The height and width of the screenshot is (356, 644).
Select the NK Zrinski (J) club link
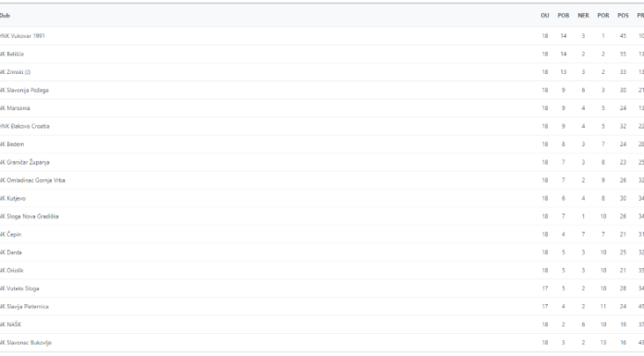[15, 72]
